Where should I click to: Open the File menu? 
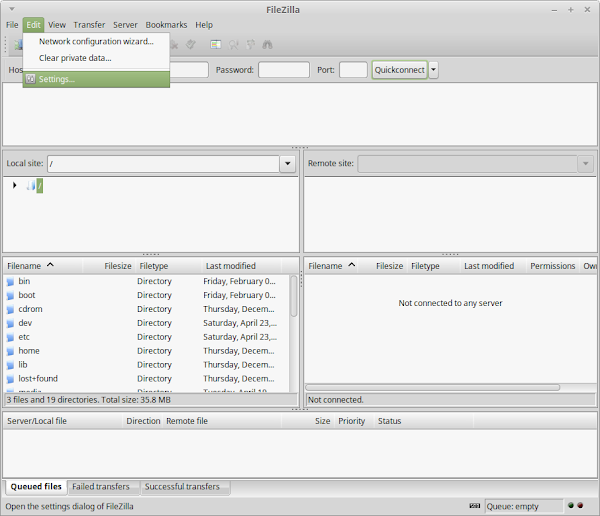(x=12, y=25)
